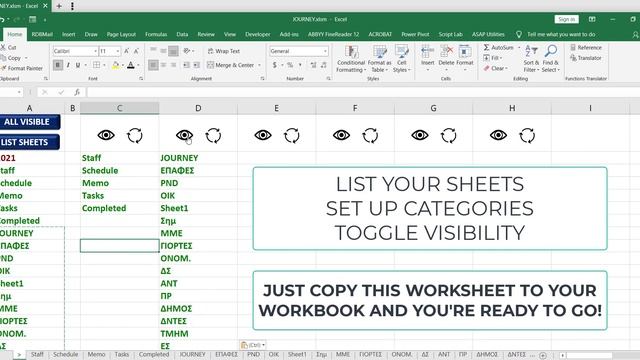Open the ASAP Utilities tab
This screenshot has width=640, height=360.
pos(488,34)
